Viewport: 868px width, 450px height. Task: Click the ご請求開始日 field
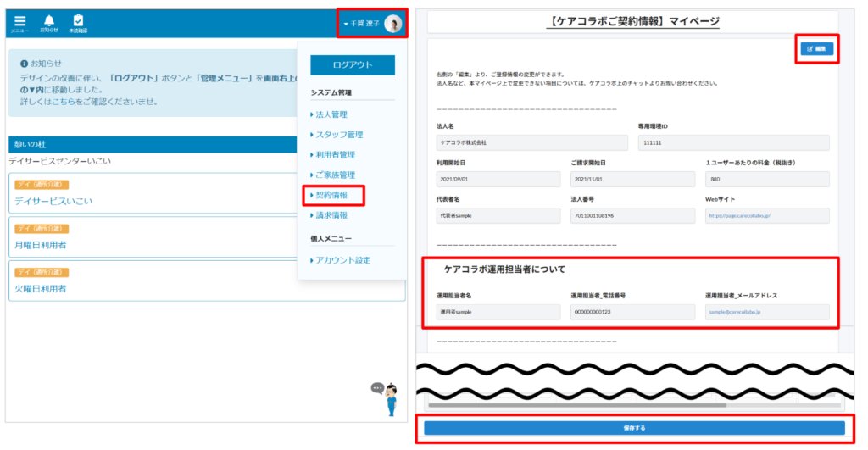(x=632, y=180)
